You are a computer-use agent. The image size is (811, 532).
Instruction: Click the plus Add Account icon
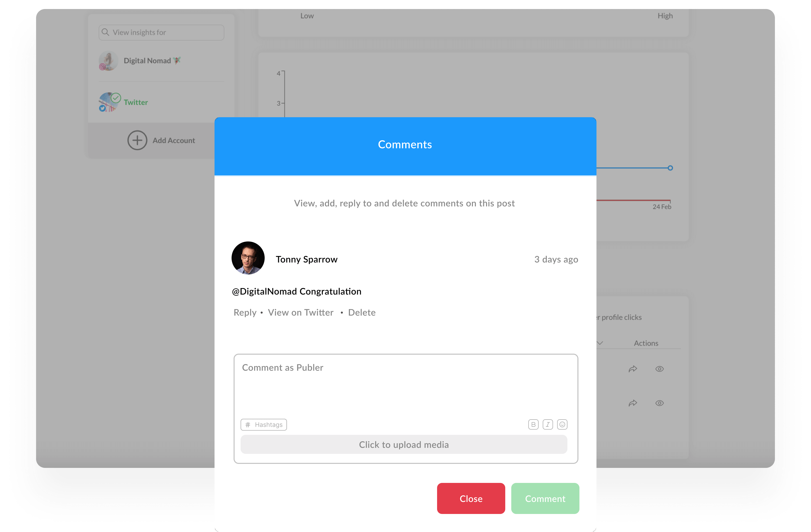point(137,140)
